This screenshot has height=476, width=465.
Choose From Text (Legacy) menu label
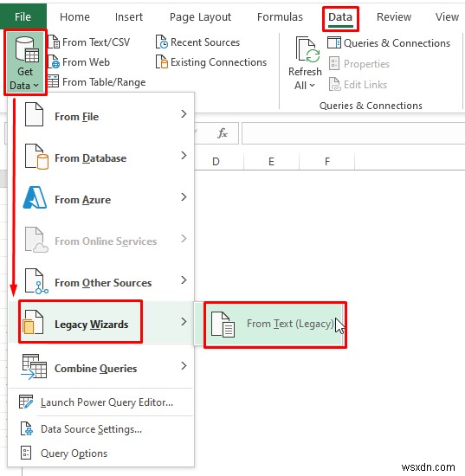point(290,324)
